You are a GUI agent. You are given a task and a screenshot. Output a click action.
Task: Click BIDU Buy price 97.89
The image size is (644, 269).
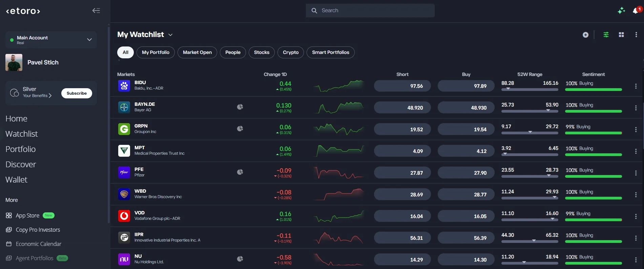click(466, 86)
